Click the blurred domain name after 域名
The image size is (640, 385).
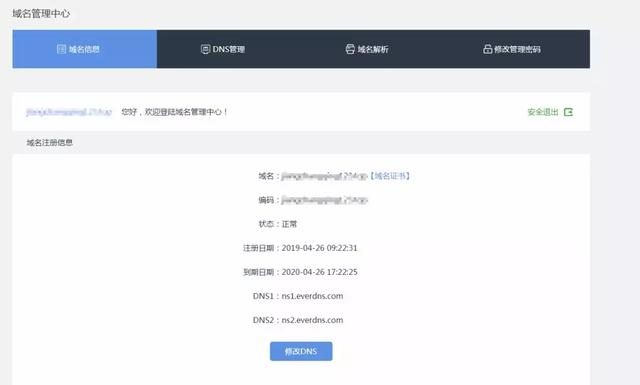(324, 176)
